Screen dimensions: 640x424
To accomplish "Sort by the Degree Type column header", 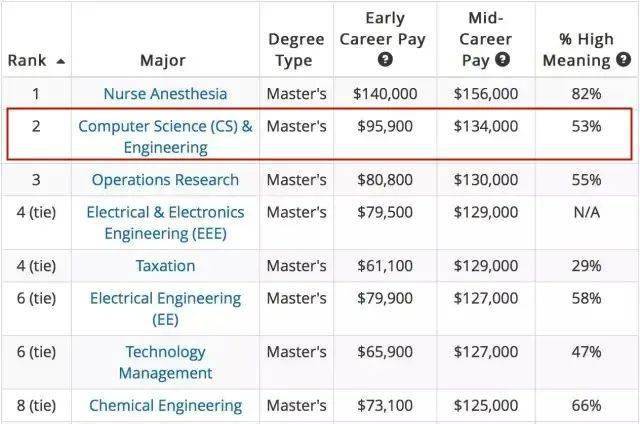I will 296,50.
